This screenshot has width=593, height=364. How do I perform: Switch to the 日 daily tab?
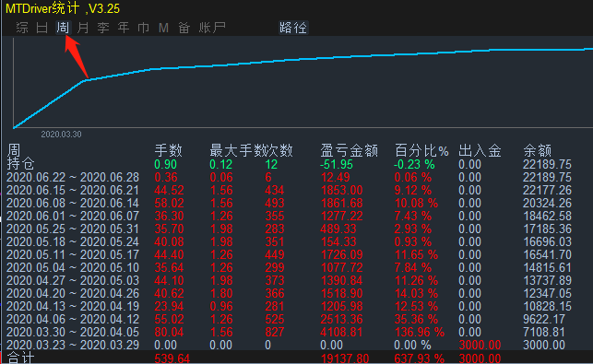[x=42, y=28]
